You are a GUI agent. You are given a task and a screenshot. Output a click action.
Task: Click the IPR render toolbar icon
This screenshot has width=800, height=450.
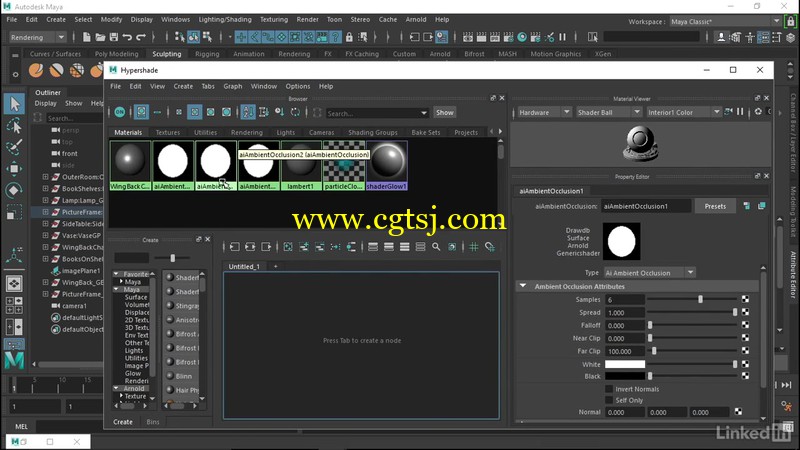point(495,37)
